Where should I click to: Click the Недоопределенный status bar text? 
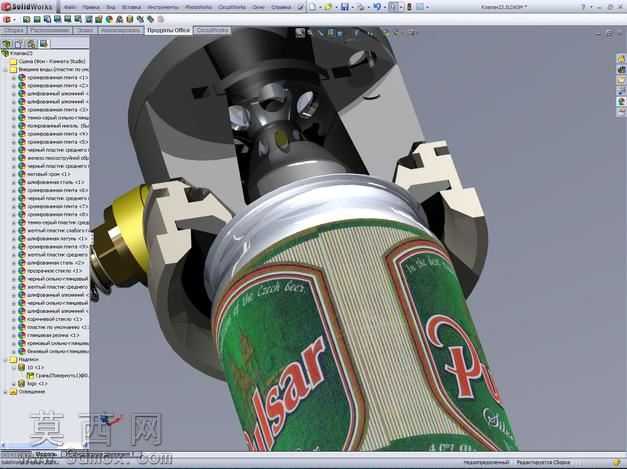(486, 463)
